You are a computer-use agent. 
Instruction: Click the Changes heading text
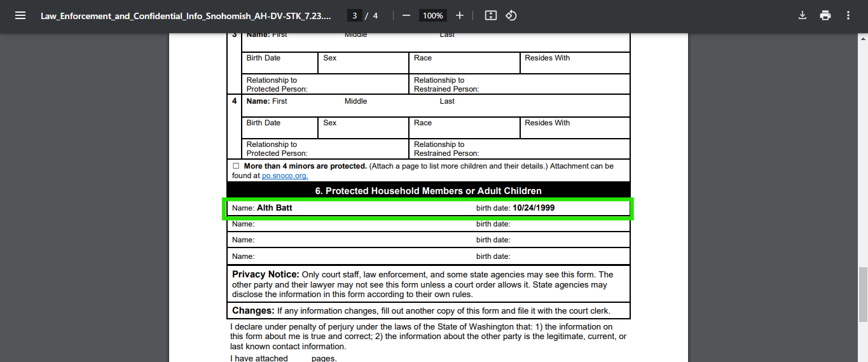(253, 311)
